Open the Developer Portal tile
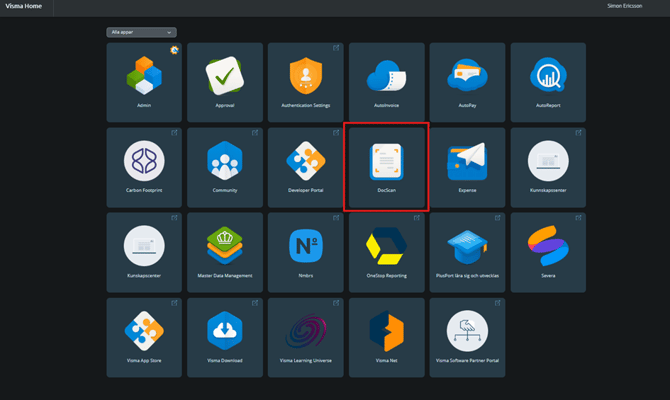Screen dimensions: 670x400 [x=305, y=165]
